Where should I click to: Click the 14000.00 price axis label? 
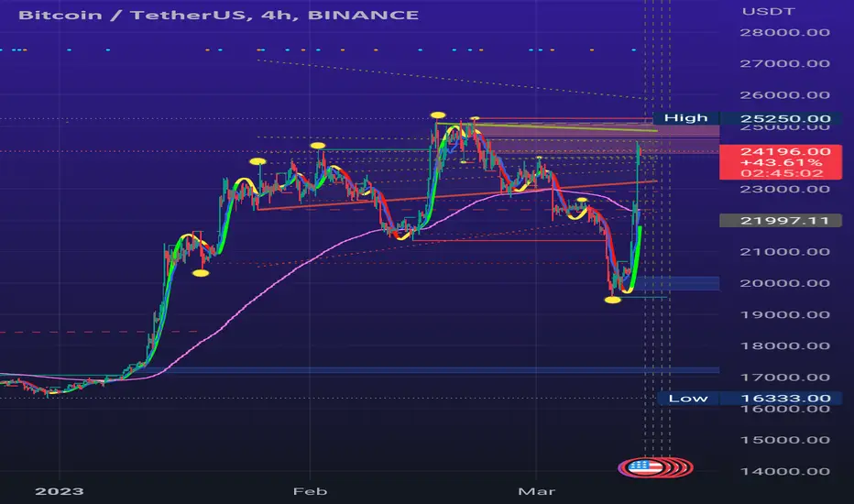(x=785, y=472)
